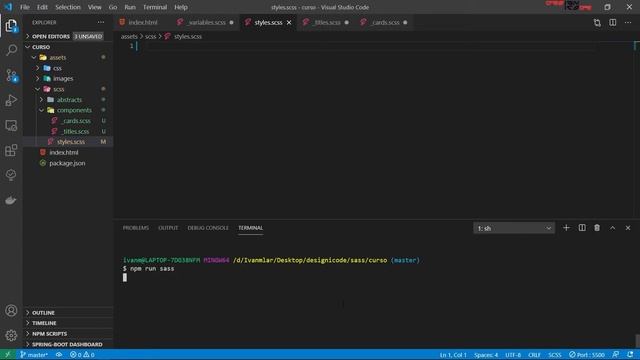This screenshot has height=360, width=640.
Task: Open the Run menu
Action: tap(130, 7)
